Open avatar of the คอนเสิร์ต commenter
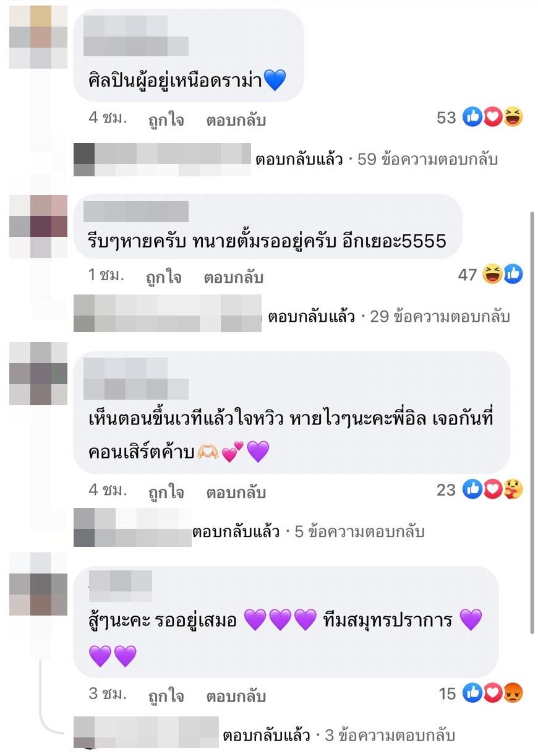The width and height of the screenshot is (538, 756). (x=38, y=374)
